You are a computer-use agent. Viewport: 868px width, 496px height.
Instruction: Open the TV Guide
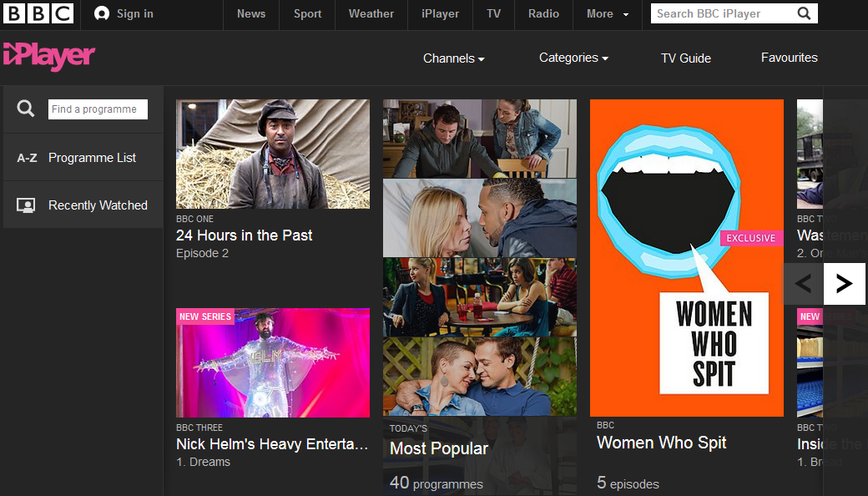[686, 58]
